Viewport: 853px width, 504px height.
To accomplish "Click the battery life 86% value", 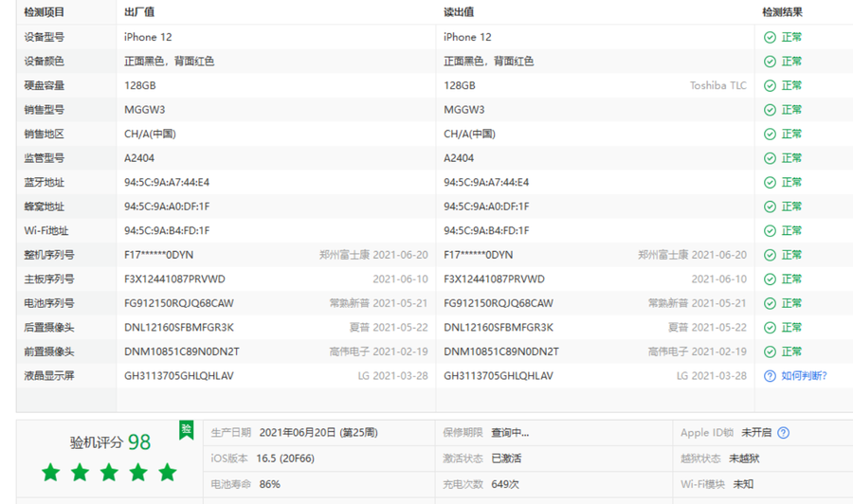I will [x=270, y=484].
